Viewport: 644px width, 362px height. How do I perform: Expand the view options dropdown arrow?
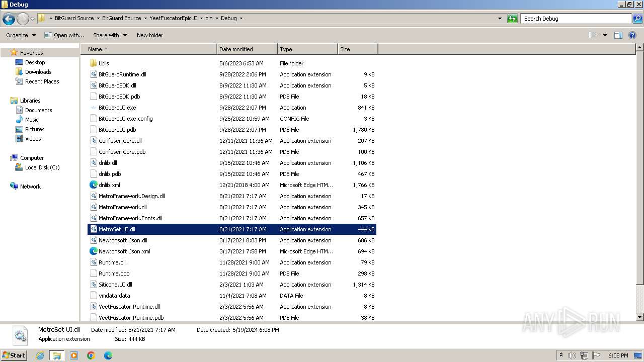(x=605, y=35)
